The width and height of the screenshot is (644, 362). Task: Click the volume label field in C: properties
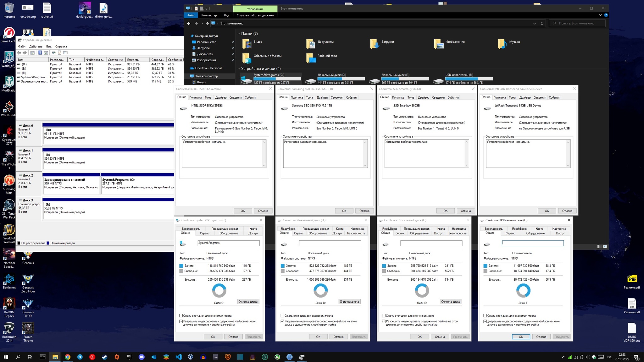click(229, 243)
